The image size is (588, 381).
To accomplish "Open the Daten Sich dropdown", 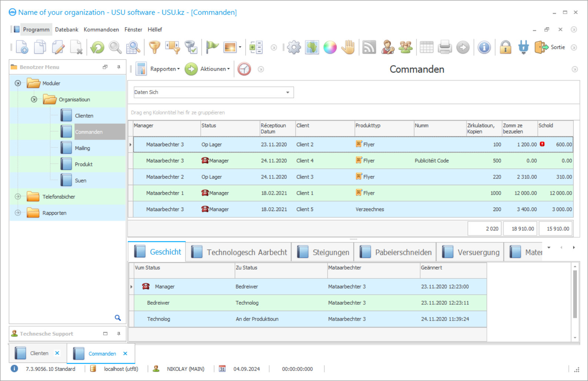I will click(x=287, y=93).
